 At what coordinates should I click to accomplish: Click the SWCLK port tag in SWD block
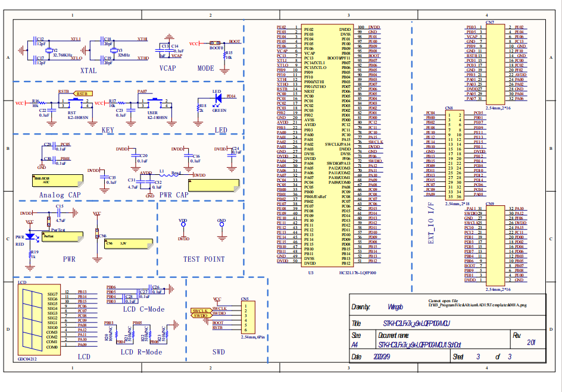[x=201, y=311]
